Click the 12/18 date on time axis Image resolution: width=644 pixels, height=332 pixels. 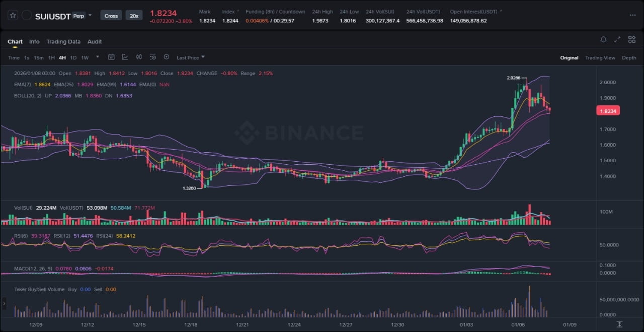pos(191,324)
